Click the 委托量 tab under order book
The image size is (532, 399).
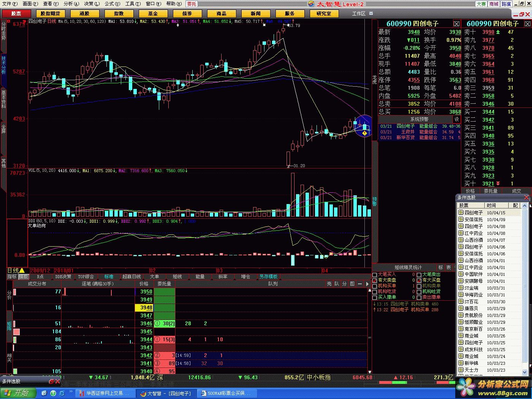click(x=491, y=191)
